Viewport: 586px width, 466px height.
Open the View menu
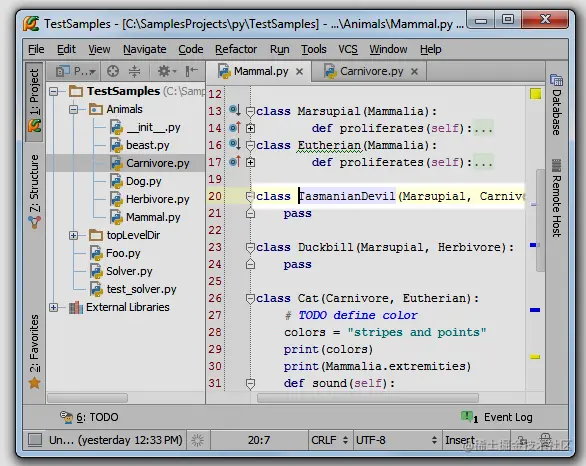tap(99, 49)
